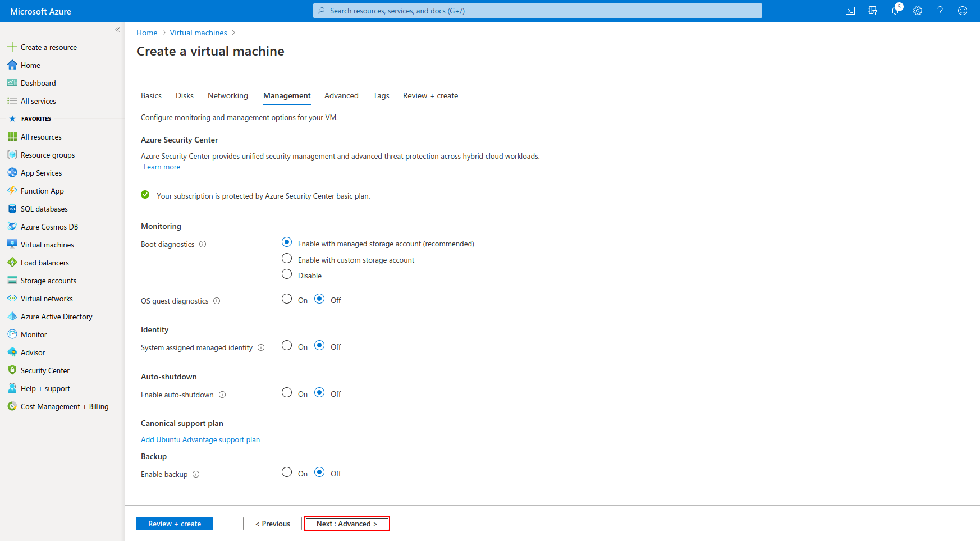This screenshot has height=541, width=980.
Task: Click the blue Review + create button
Action: coord(175,524)
